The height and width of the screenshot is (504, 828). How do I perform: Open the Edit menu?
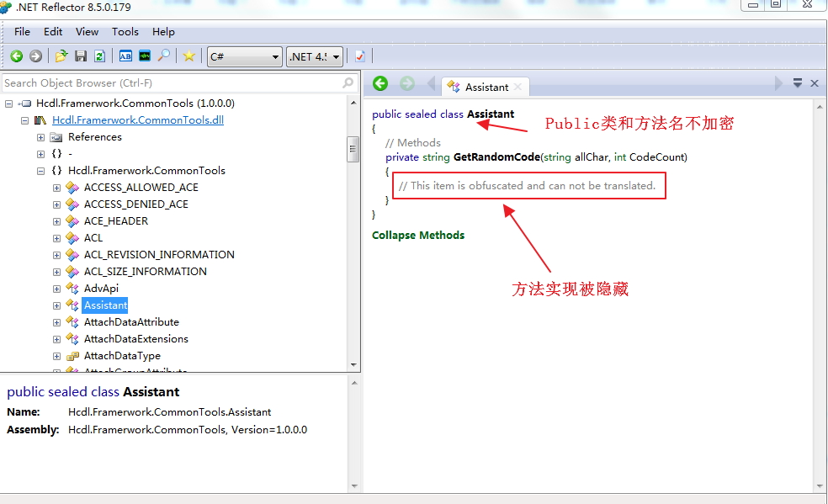click(53, 32)
